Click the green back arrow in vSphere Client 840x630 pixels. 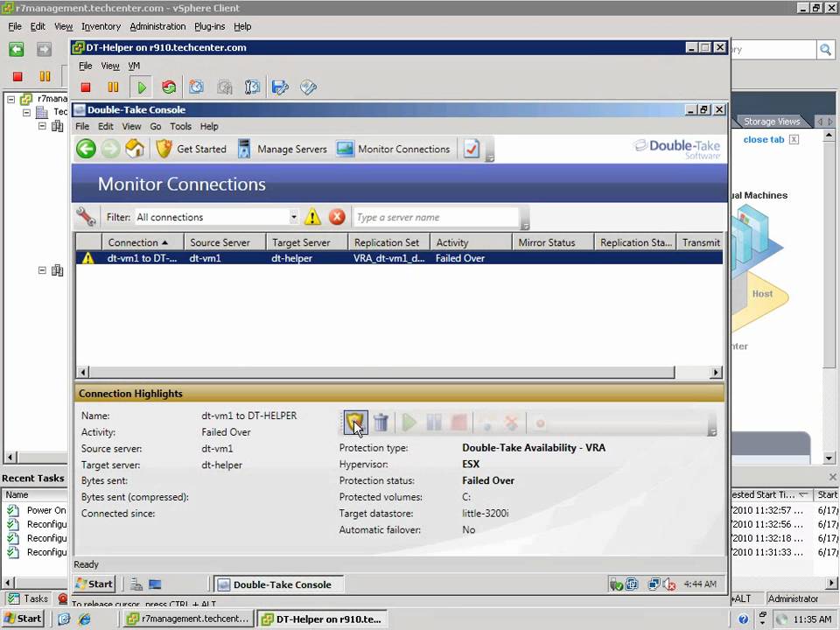click(x=17, y=49)
